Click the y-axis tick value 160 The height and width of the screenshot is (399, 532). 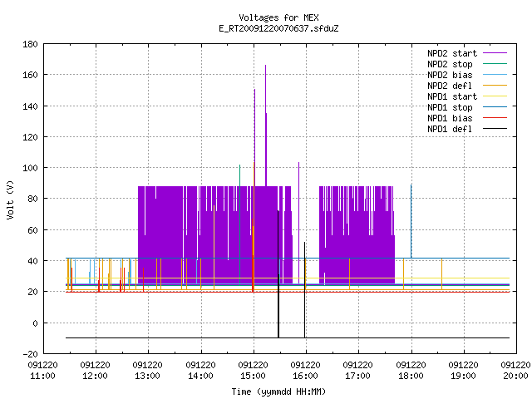coord(30,75)
